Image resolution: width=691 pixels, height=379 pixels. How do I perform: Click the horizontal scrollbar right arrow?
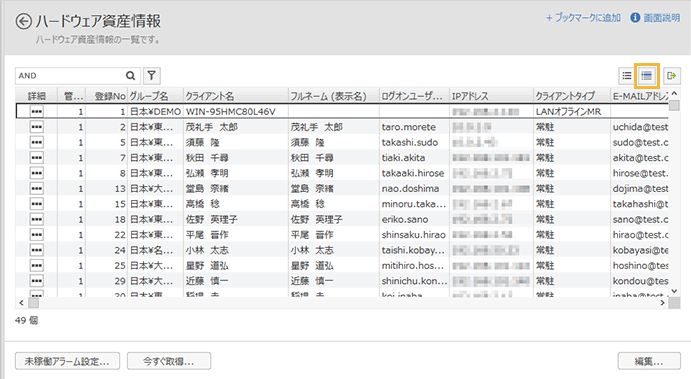pos(662,303)
